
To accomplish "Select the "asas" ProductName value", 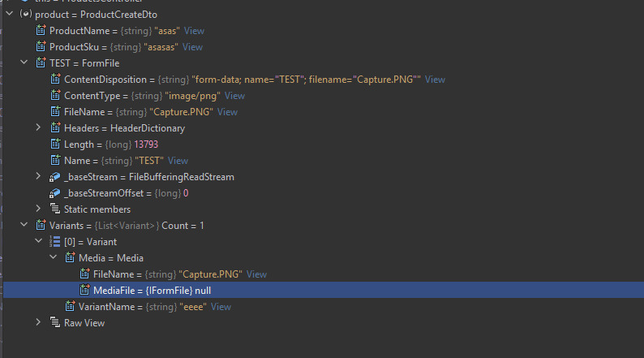I will (x=167, y=31).
